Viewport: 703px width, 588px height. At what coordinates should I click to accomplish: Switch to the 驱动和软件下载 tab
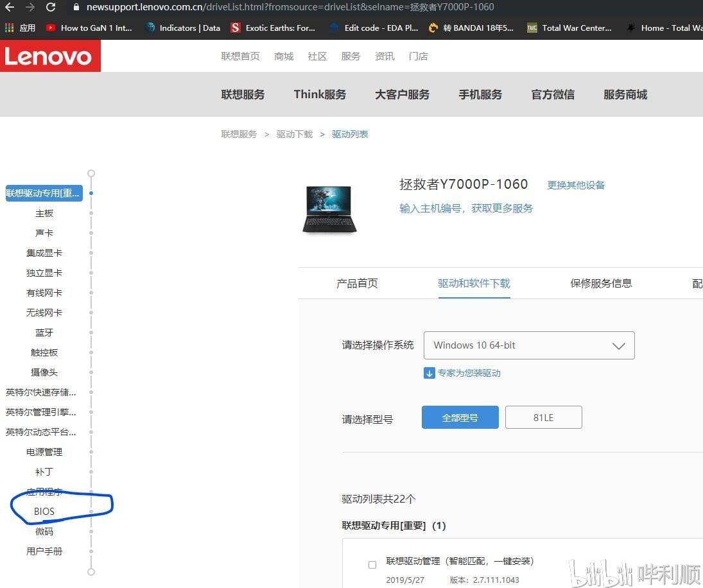(x=474, y=283)
